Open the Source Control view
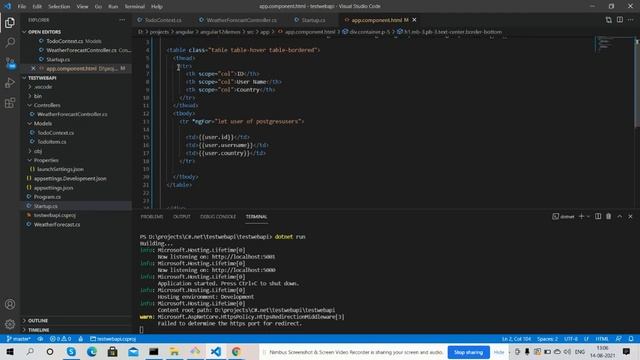The width and height of the screenshot is (640, 360). click(x=10, y=62)
